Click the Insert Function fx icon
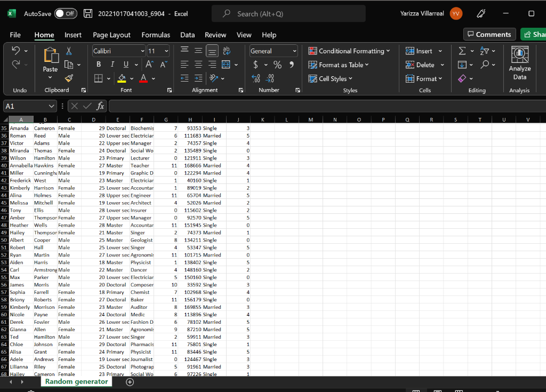This screenshot has width=546, height=392. point(100,106)
